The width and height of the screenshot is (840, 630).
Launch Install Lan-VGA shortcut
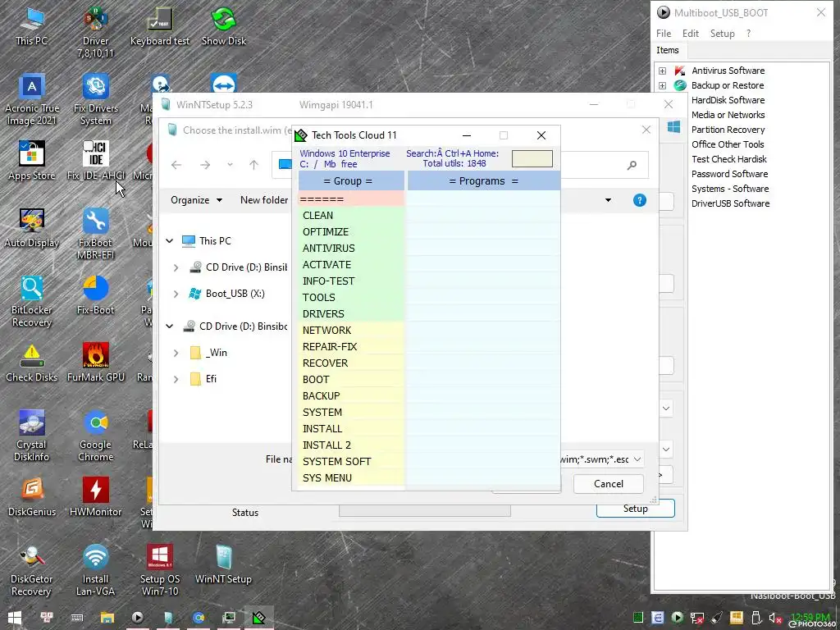point(95,571)
